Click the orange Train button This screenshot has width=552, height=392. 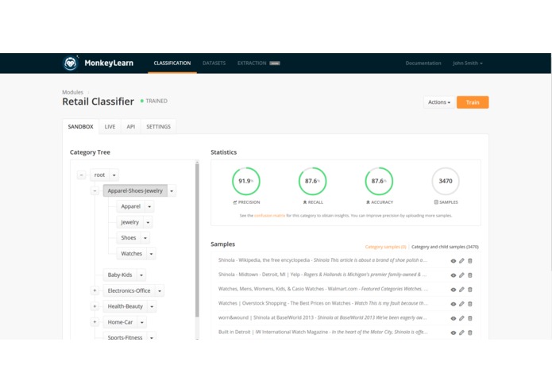[x=473, y=102]
